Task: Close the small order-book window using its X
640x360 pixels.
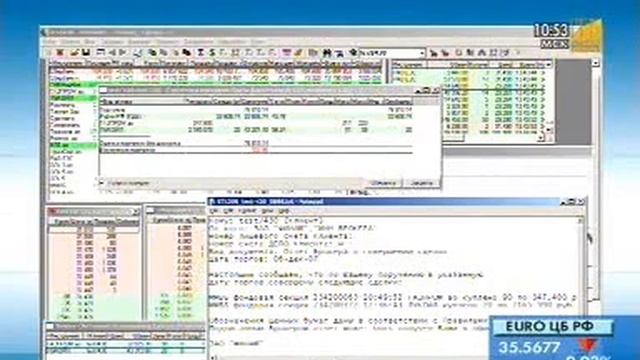Action: (136, 212)
